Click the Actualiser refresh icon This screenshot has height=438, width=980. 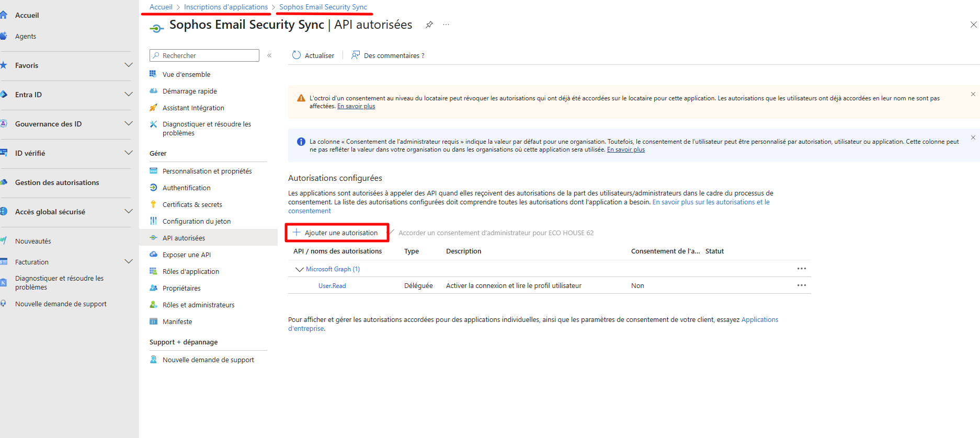coord(297,55)
